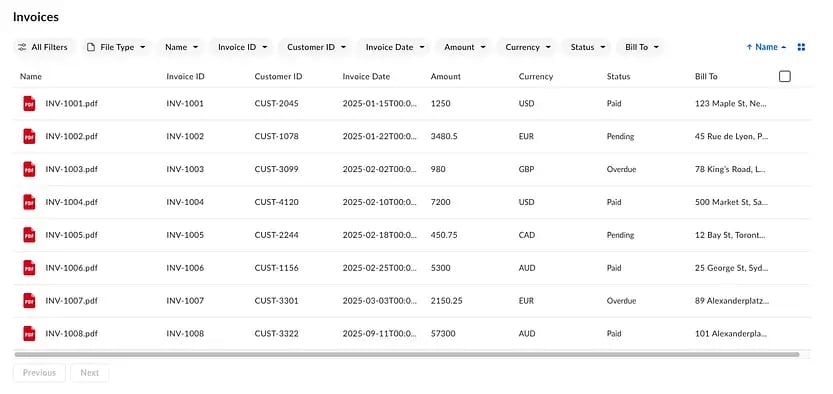Select customer ID CUST-2045
The image size is (833, 394).
click(x=276, y=104)
